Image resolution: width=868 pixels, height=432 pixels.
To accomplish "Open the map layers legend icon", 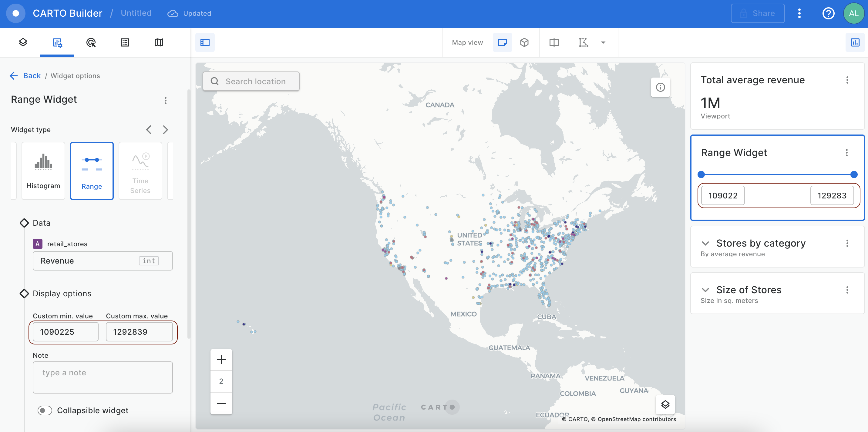I will (x=665, y=405).
